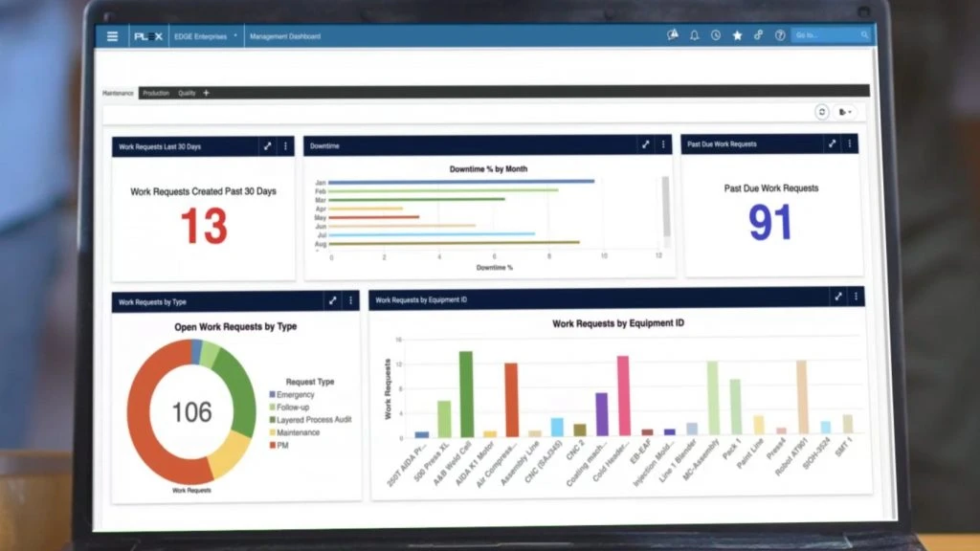Click the recent items clock icon
Image resolution: width=980 pixels, height=551 pixels.
tap(715, 35)
